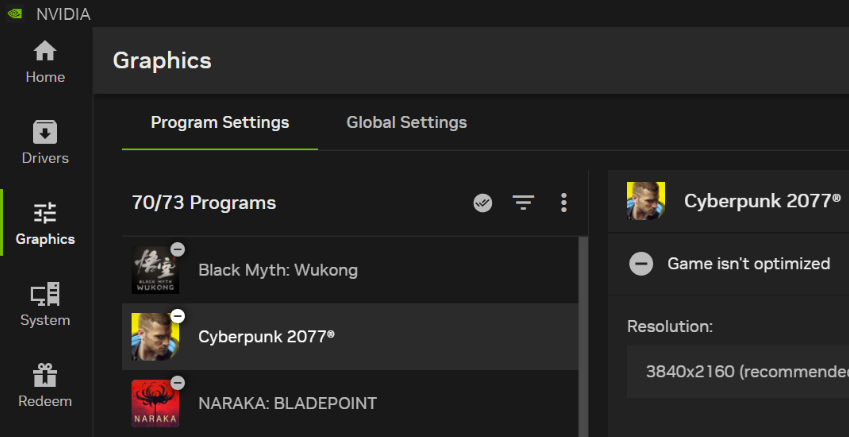Click the Black Myth: Wukong not-optimized badge
Image resolution: width=849 pixels, height=437 pixels.
(177, 249)
